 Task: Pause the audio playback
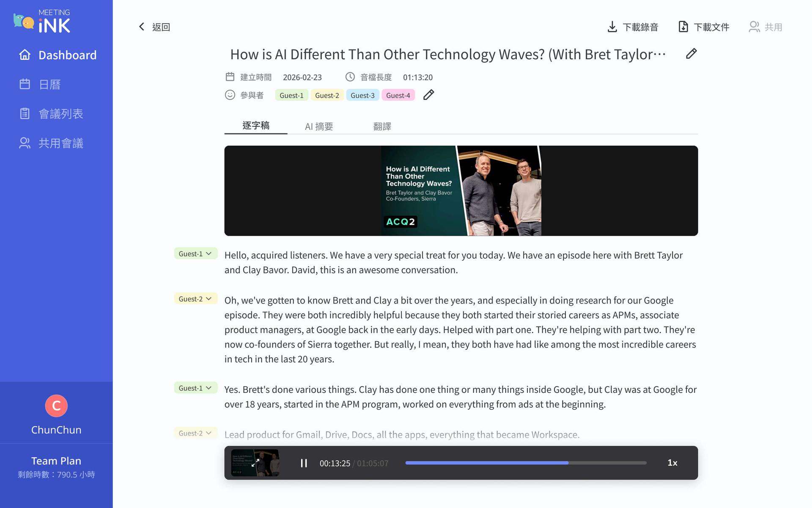click(x=304, y=463)
